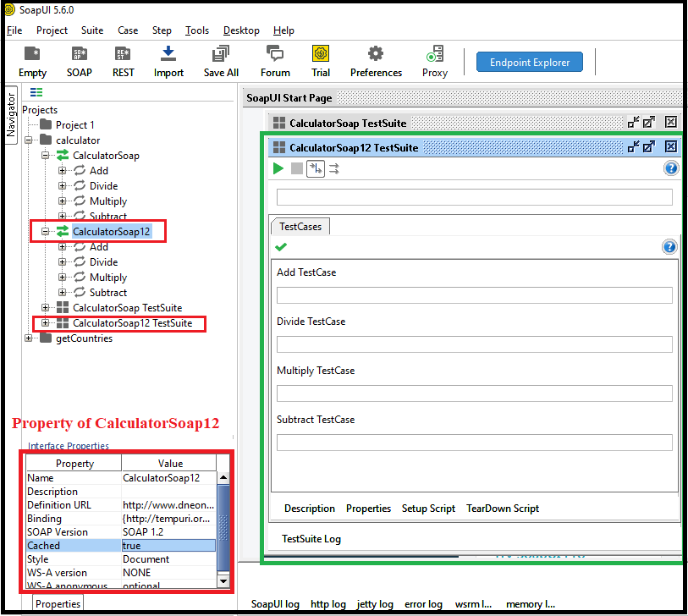Click the calculator project folder icon
This screenshot has width=688, height=616.
(46, 140)
